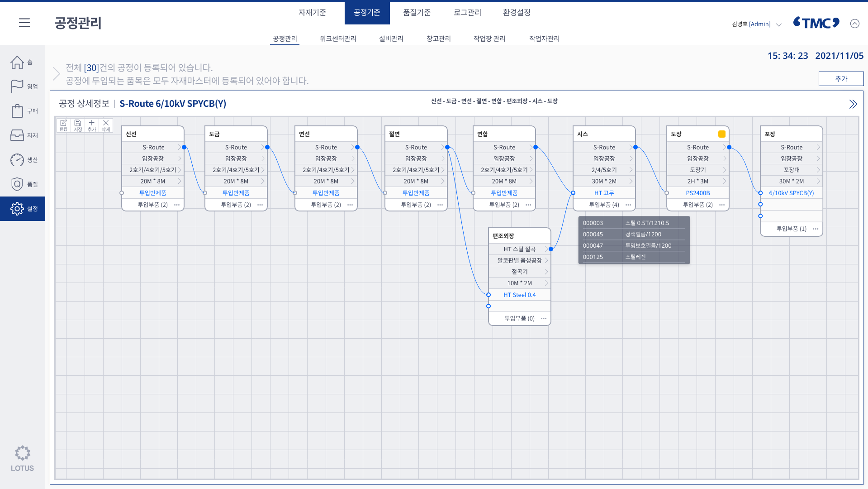Open the Purchase (구매) clipboard icon
This screenshot has width=868, height=489.
18,111
